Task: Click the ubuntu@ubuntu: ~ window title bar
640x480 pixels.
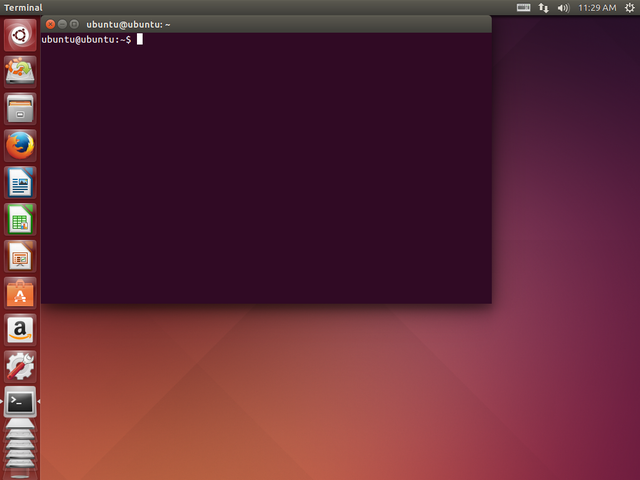Action: pos(266,24)
